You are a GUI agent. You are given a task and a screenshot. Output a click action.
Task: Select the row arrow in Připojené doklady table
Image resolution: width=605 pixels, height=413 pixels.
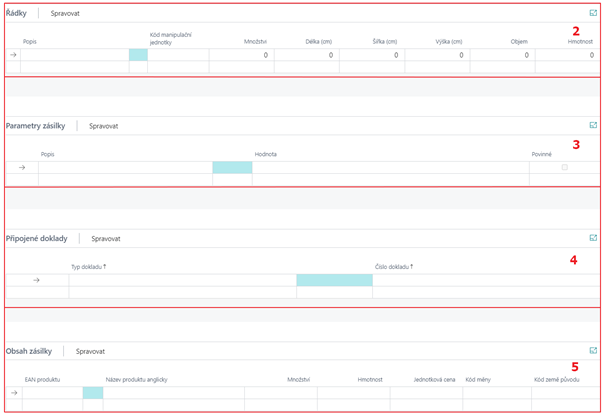tap(37, 280)
